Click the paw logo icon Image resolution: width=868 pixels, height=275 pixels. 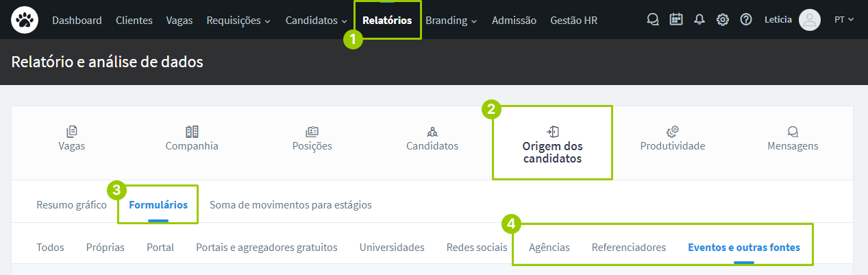tap(25, 20)
